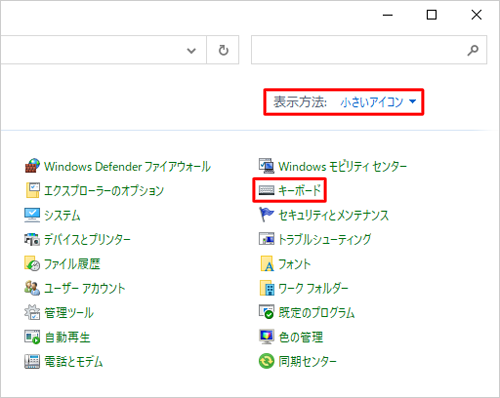Image resolution: width=500 pixels, height=398 pixels.
Task: Open the エクスプローラーのオプション link
Action: (104, 191)
